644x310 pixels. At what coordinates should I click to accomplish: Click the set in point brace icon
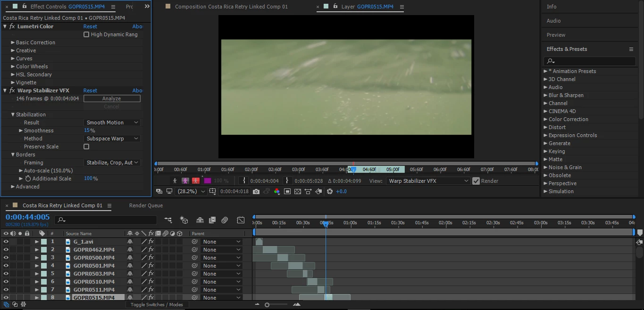244,180
